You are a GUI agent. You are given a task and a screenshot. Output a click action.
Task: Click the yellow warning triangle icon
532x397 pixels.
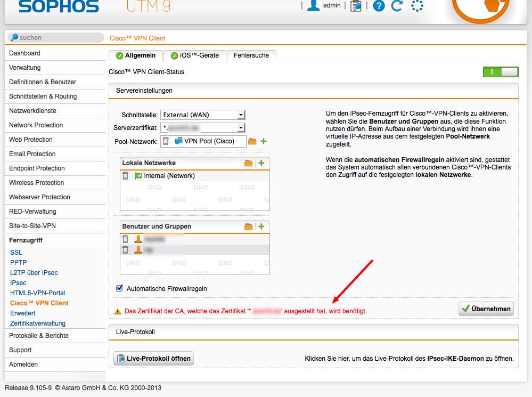click(x=118, y=311)
